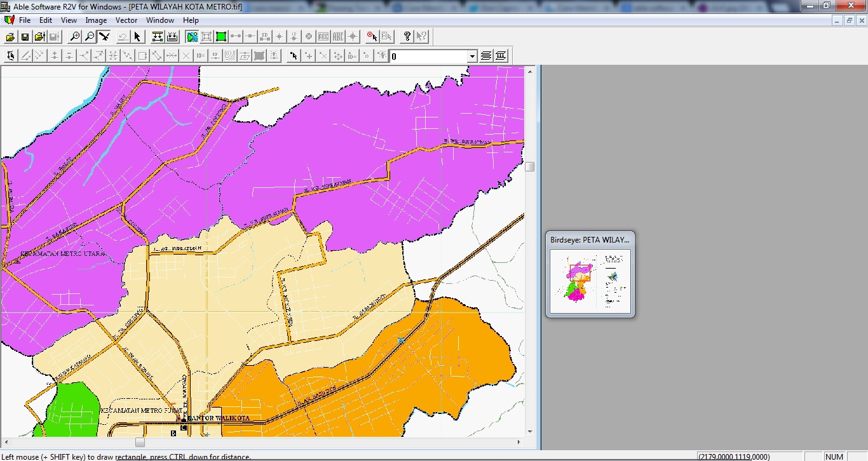This screenshot has height=461, width=868.
Task: Click the horizontal scrollbar right arrow
Action: point(519,442)
